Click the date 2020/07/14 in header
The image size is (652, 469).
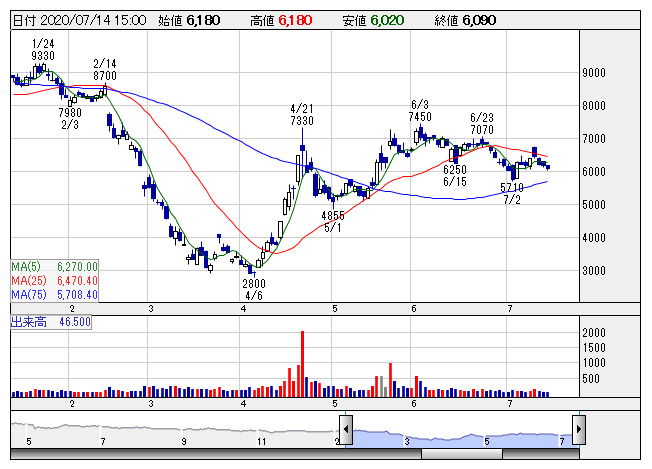click(90, 20)
